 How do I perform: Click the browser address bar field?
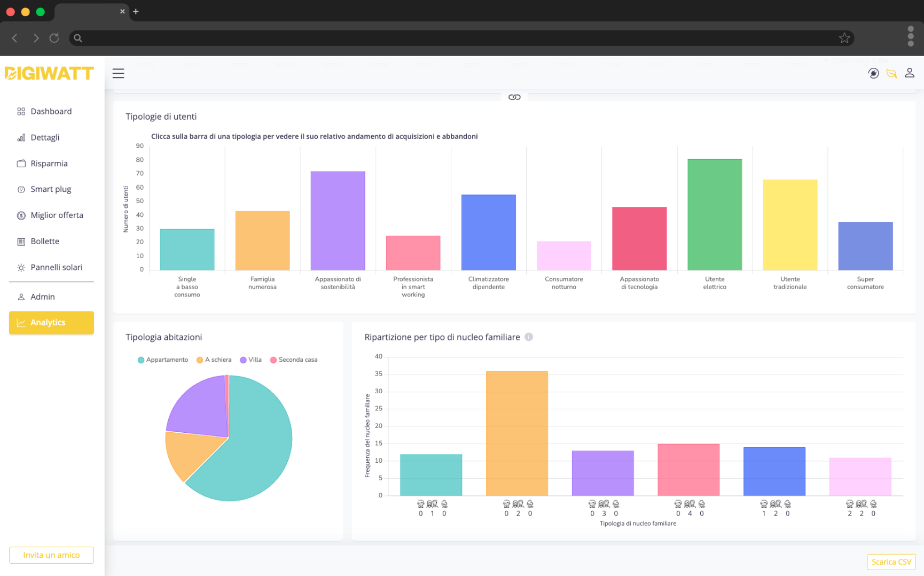coord(459,38)
